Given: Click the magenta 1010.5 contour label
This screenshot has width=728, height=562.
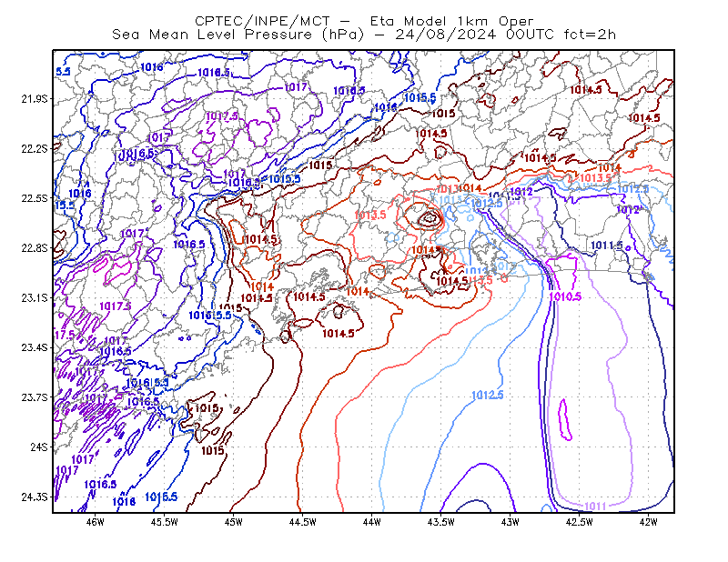Looking at the screenshot, I should click(565, 296).
